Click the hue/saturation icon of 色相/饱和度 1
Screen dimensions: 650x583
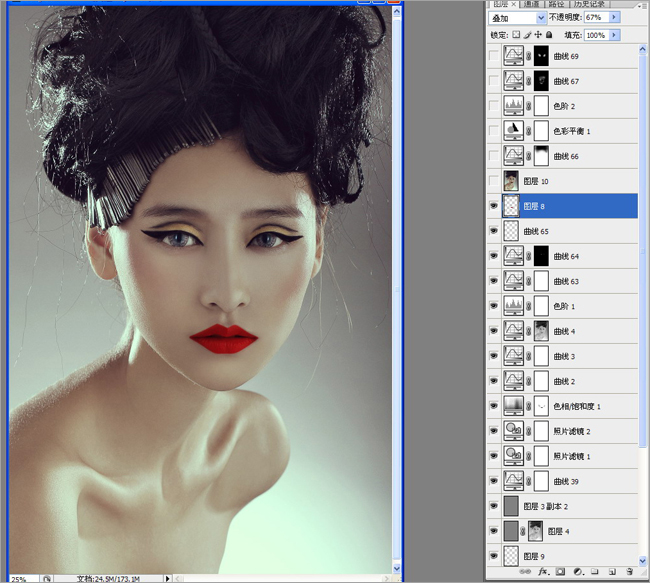[x=514, y=406]
